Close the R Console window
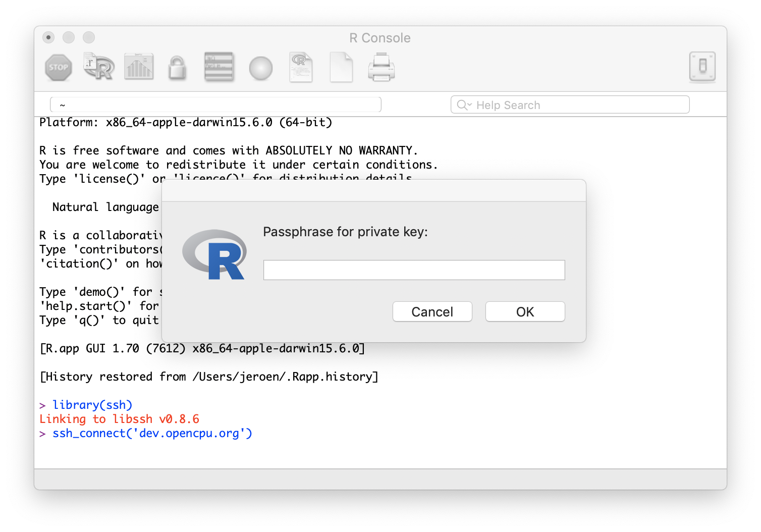This screenshot has width=761, height=532. (48, 37)
